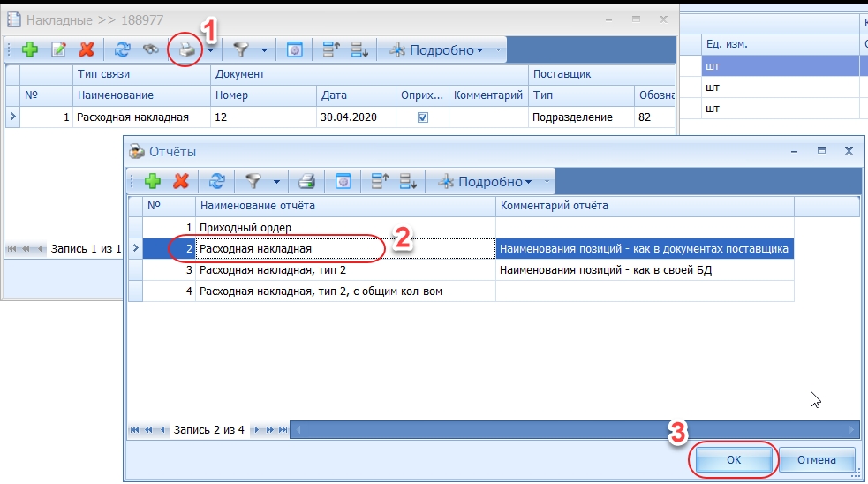Viewport: 868px width, 484px height.
Task: Click the Наименование отчёта column header
Action: 344,206
